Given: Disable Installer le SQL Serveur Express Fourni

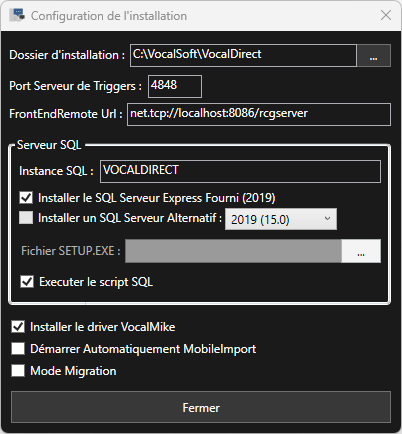Looking at the screenshot, I should [x=26, y=198].
